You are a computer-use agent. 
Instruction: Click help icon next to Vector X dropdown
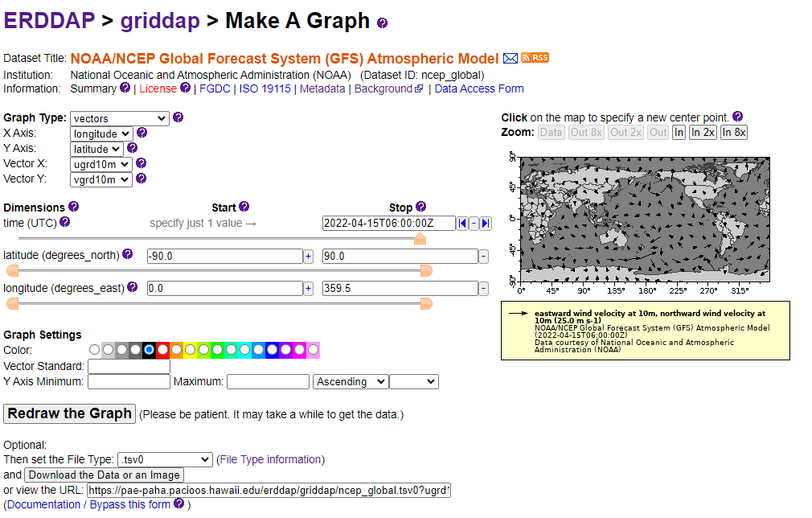(141, 163)
